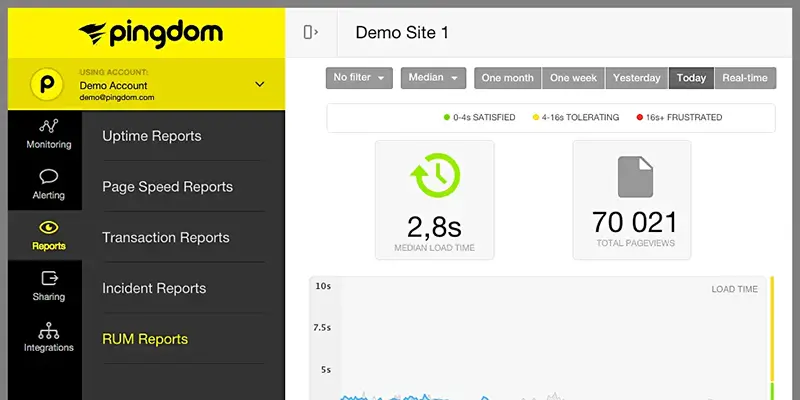Open the Median dropdown
The image size is (800, 400).
433,78
